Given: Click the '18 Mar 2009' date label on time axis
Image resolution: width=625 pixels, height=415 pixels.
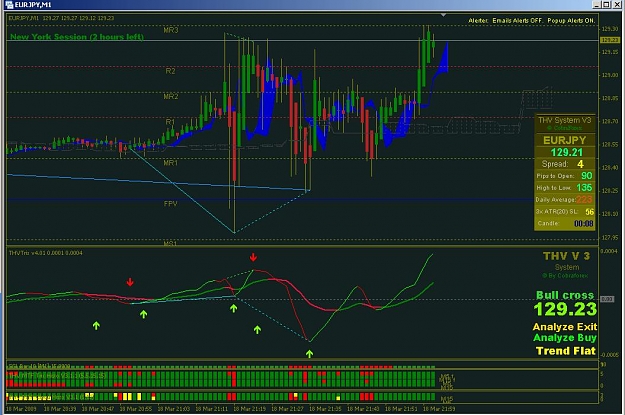Looking at the screenshot, I should click(21, 409).
